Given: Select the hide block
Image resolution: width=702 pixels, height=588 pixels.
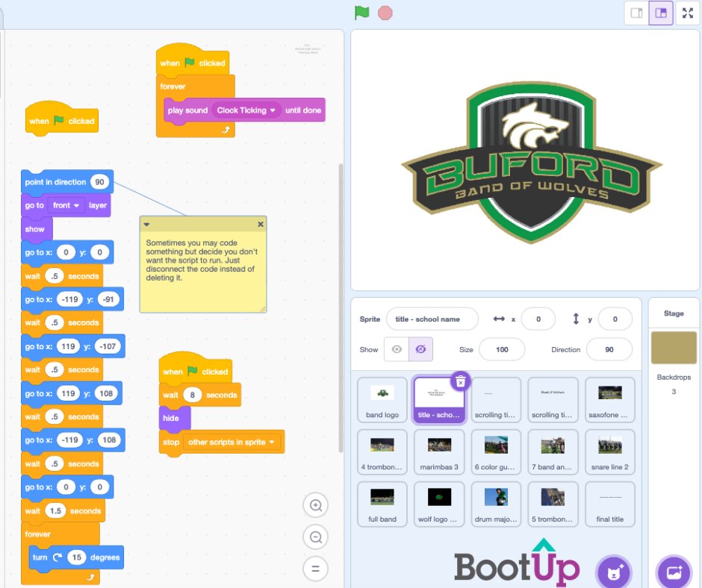Looking at the screenshot, I should tap(174, 418).
